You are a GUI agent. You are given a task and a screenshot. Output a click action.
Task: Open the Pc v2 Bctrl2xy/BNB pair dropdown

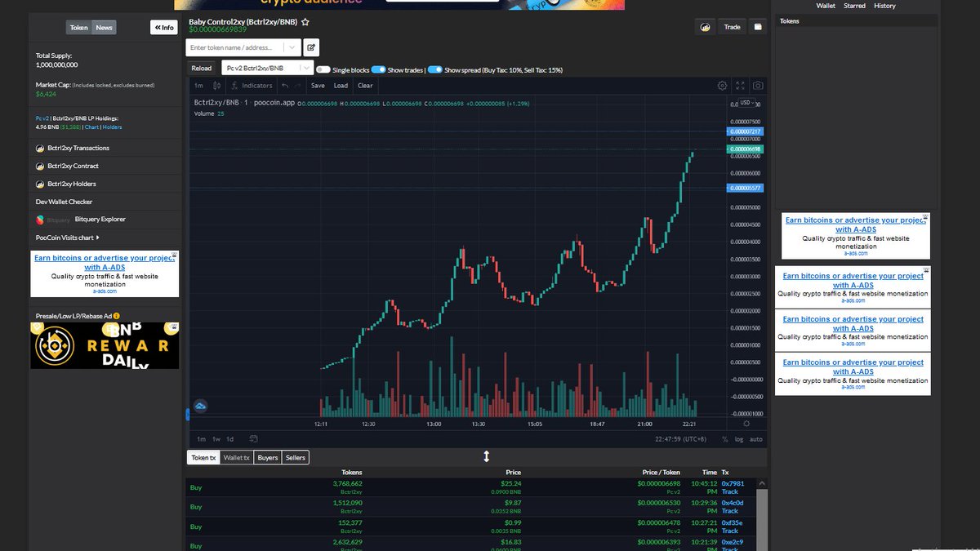[x=268, y=69]
